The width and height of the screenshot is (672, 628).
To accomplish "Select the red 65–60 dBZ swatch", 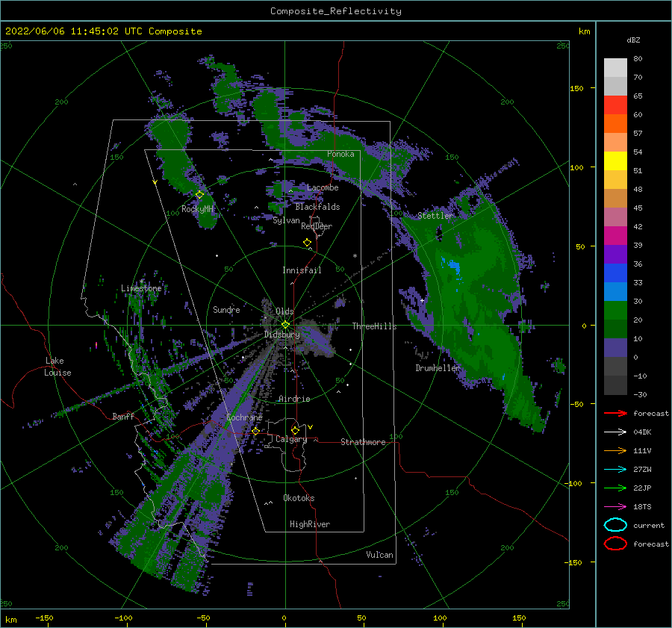I will (615, 105).
